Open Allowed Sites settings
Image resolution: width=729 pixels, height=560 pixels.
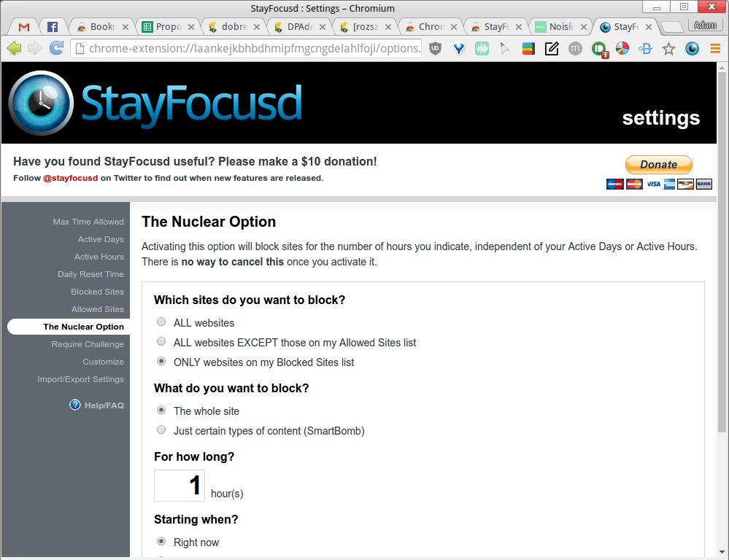point(97,309)
